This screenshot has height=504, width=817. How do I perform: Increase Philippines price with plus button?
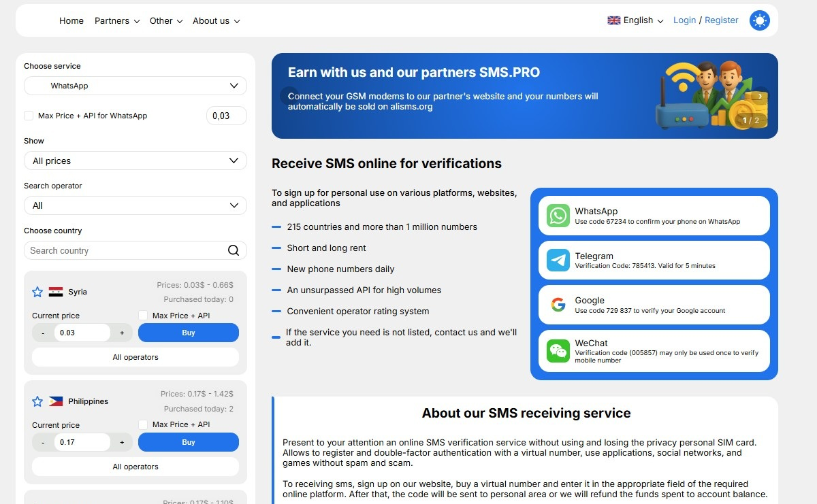pyautogui.click(x=122, y=442)
